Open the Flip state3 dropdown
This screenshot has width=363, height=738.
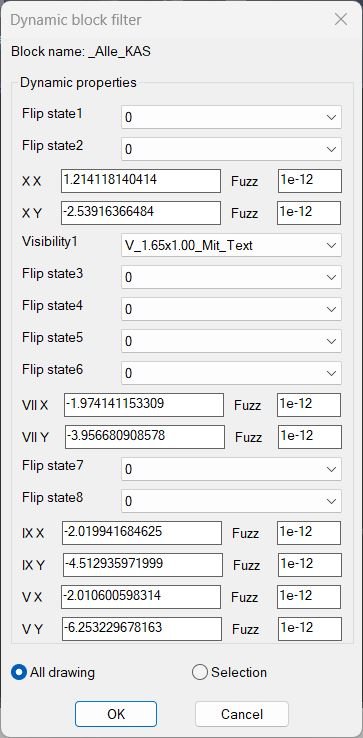[x=231, y=277]
